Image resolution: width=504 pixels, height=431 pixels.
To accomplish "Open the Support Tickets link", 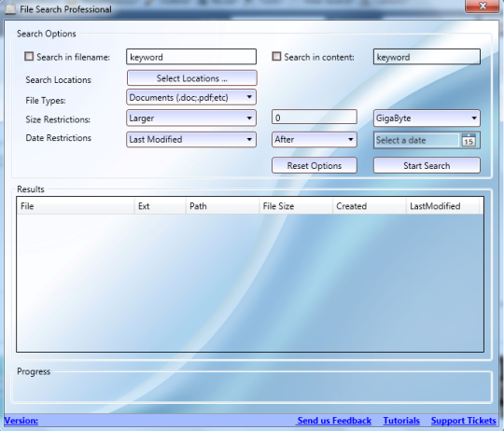I will point(464,421).
